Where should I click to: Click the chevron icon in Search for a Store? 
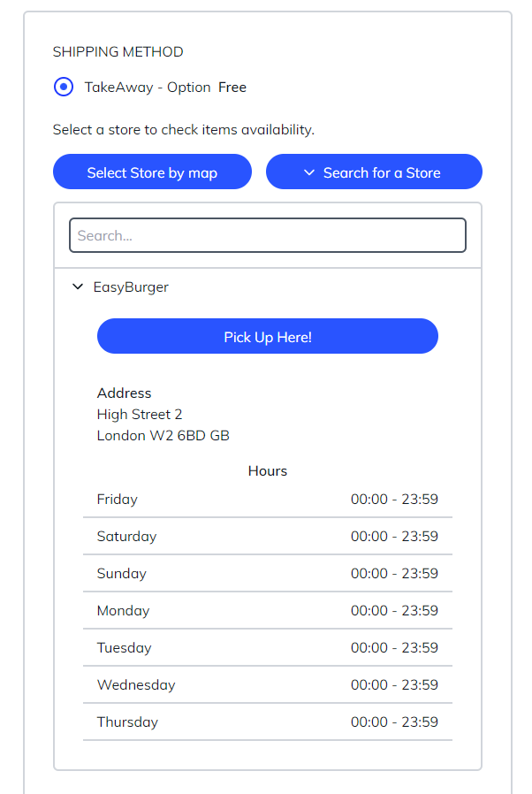point(309,172)
